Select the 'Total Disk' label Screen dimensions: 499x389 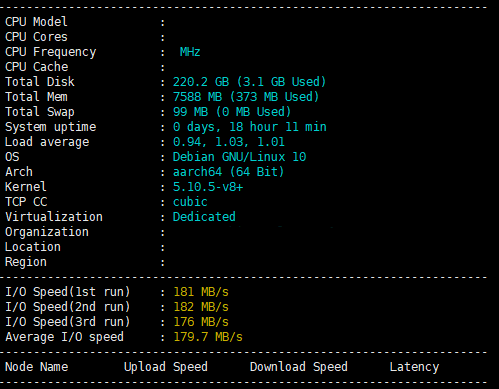40,82
